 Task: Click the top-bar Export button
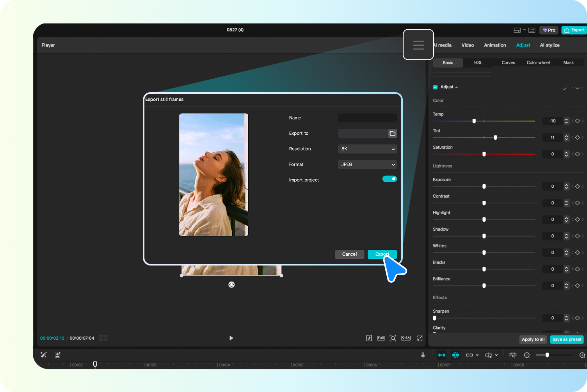pyautogui.click(x=574, y=30)
